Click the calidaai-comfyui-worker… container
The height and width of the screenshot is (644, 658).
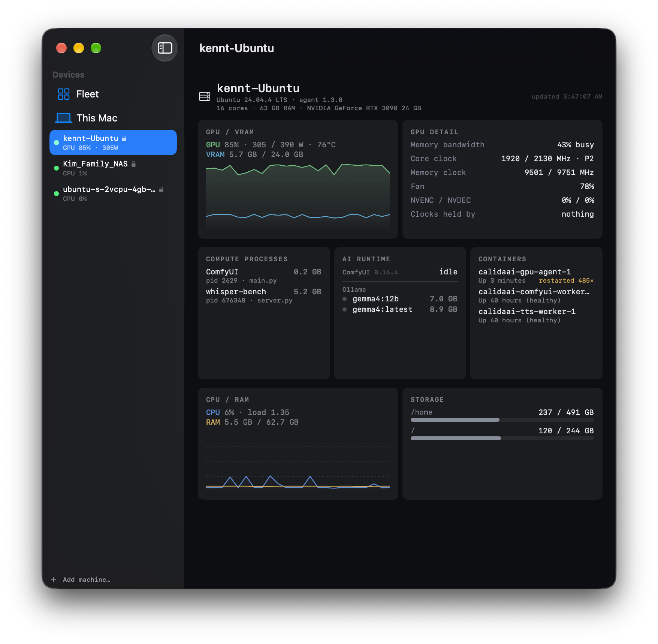[x=536, y=295]
